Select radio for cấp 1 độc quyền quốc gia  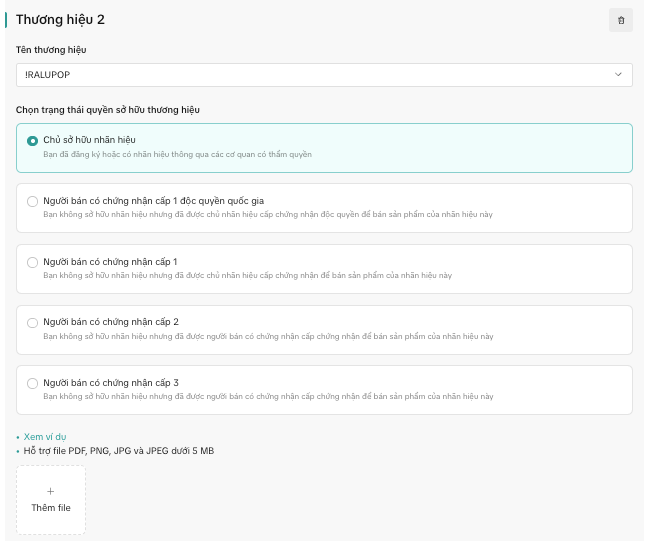tap(33, 201)
